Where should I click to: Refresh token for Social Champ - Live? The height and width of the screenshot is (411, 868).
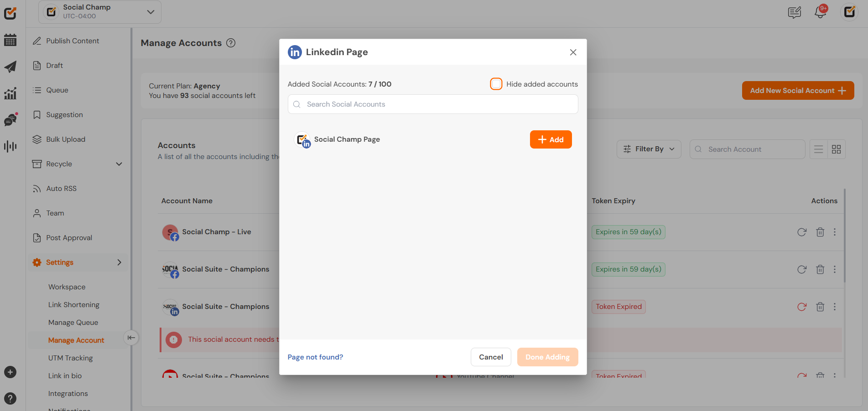tap(802, 232)
